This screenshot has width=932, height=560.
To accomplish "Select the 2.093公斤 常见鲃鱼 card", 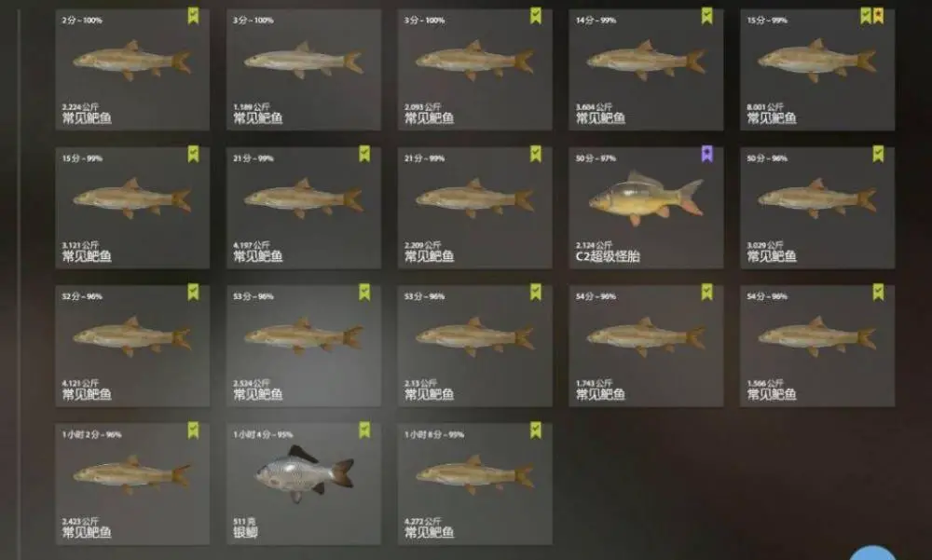I will pos(475,70).
